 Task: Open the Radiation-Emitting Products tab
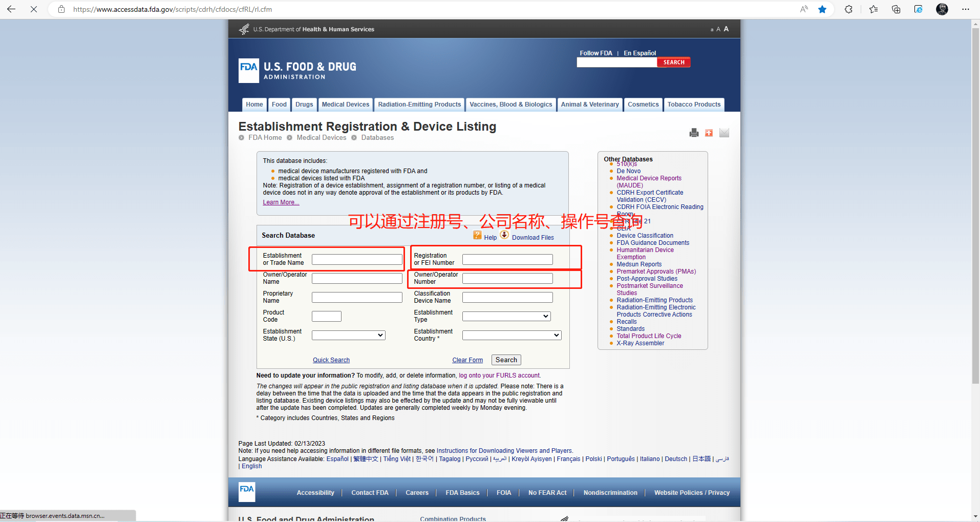(x=419, y=105)
